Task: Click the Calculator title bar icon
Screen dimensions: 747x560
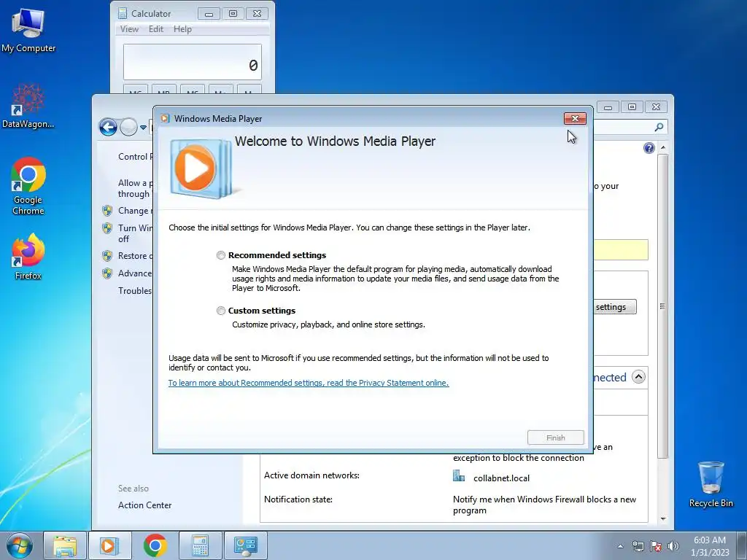Action: coord(123,13)
